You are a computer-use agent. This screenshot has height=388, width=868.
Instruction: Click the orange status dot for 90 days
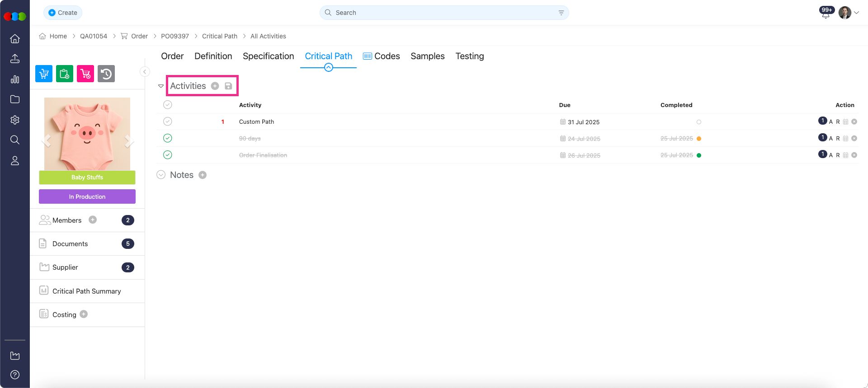coord(699,139)
